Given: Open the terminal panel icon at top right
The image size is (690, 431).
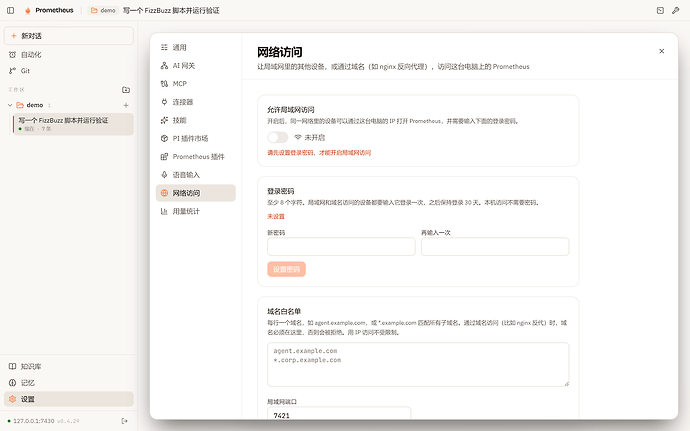Looking at the screenshot, I should 660,11.
